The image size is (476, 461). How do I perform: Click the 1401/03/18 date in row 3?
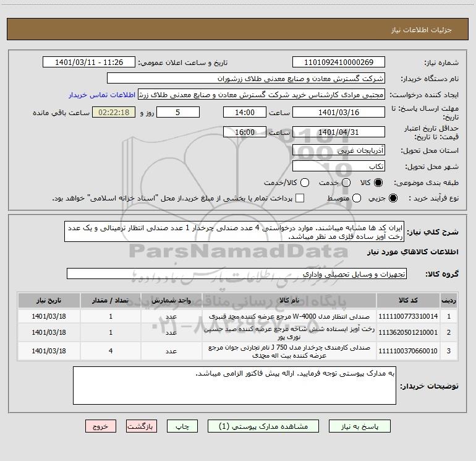point(49,351)
